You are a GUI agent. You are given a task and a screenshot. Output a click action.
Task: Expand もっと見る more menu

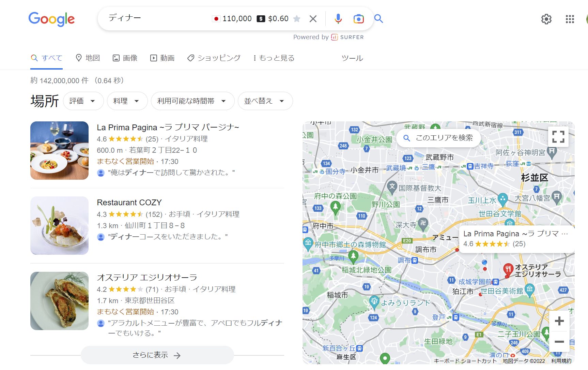274,58
